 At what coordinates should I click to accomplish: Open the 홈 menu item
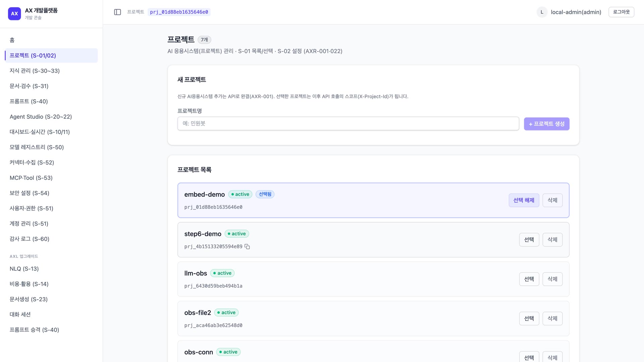tap(51, 40)
